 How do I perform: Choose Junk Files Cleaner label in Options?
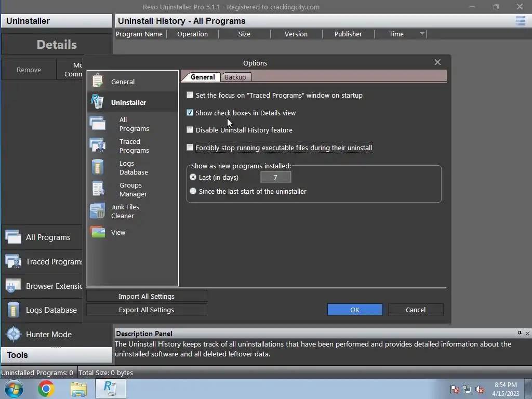click(x=125, y=211)
